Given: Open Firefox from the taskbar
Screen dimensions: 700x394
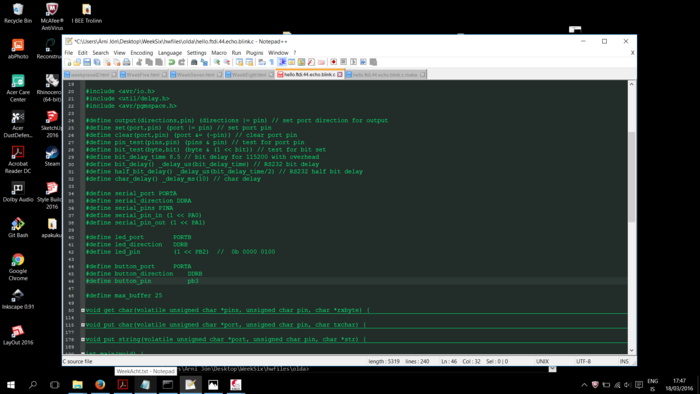Looking at the screenshot, I should point(100,385).
